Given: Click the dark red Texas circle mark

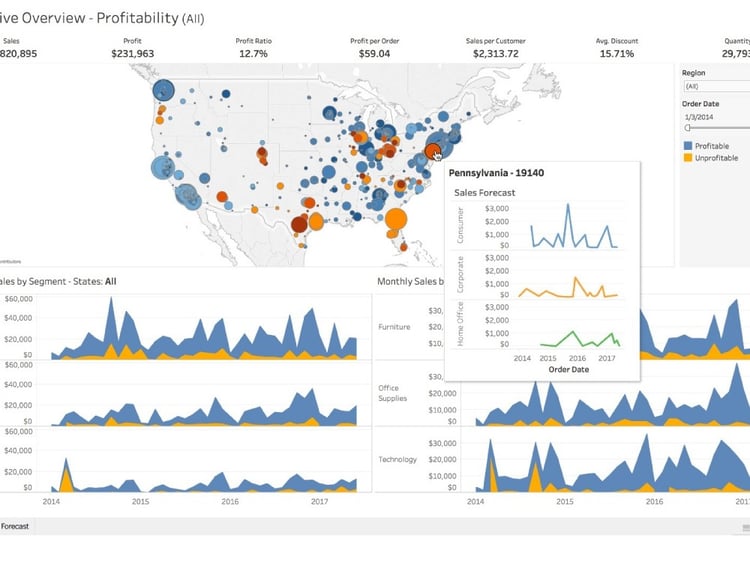Looking at the screenshot, I should click(x=299, y=224).
